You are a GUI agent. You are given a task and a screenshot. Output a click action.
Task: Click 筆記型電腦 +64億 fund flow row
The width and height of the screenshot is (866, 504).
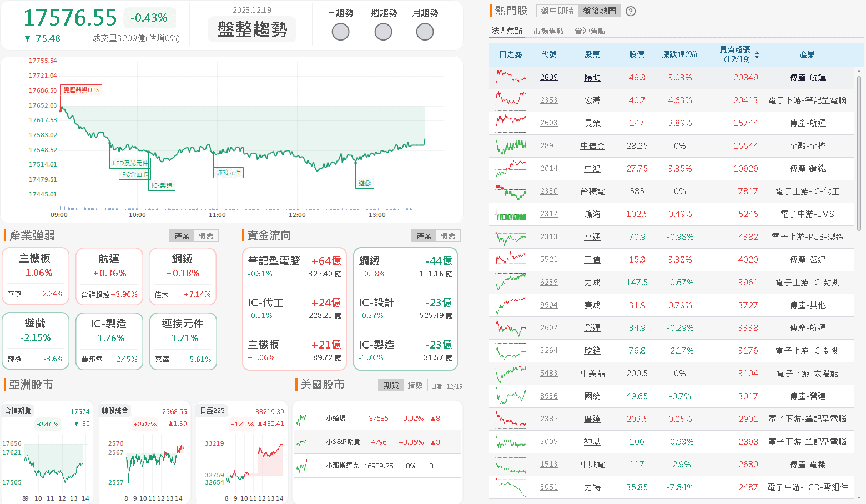click(x=294, y=266)
